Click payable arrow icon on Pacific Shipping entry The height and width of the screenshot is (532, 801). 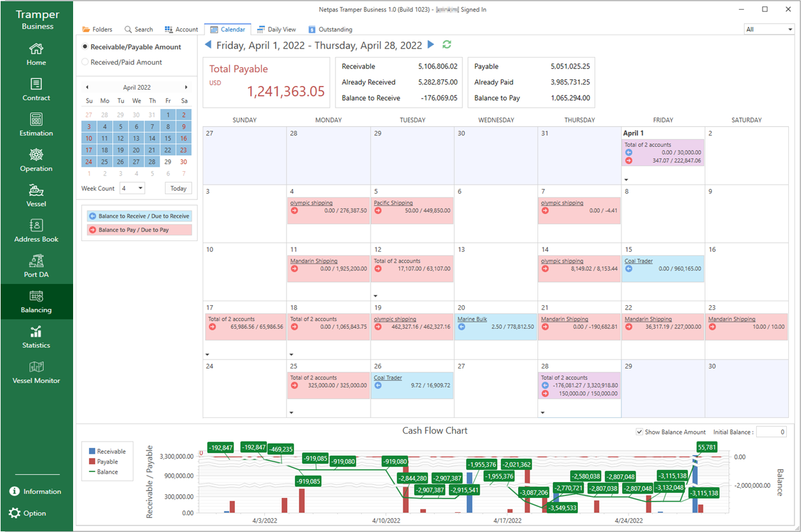pos(378,210)
